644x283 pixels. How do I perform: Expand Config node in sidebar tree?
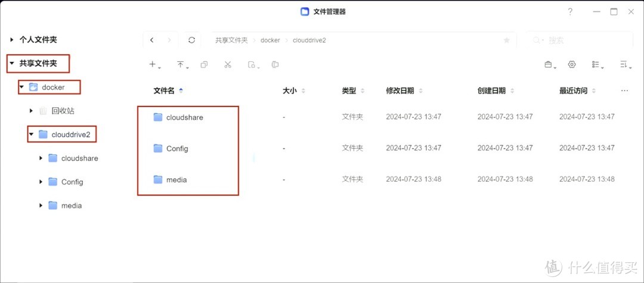(x=41, y=182)
